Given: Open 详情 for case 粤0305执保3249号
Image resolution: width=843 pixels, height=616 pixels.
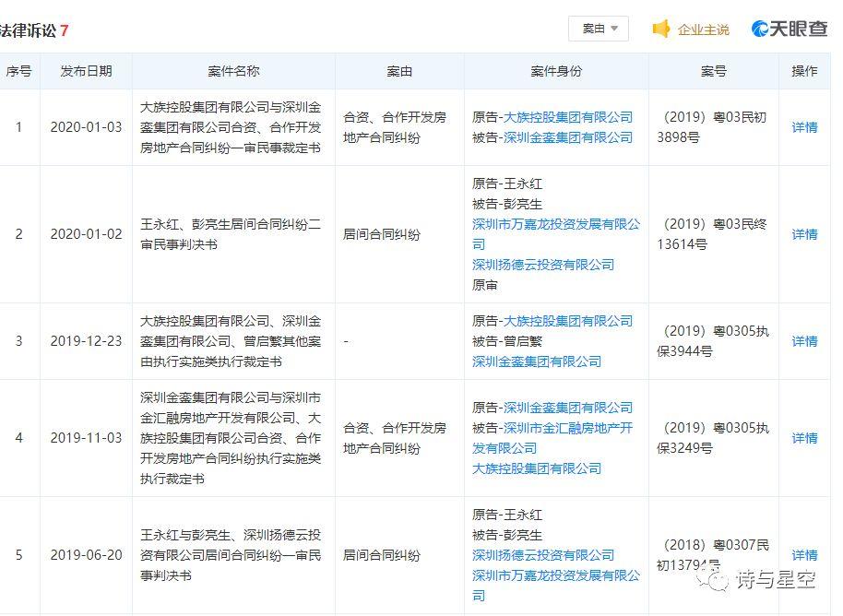Looking at the screenshot, I should [x=804, y=438].
